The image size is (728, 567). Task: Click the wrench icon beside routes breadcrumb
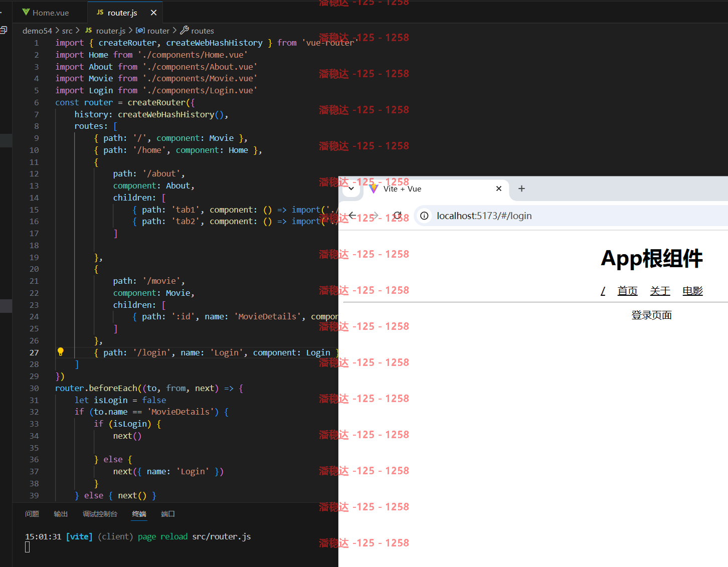click(185, 30)
